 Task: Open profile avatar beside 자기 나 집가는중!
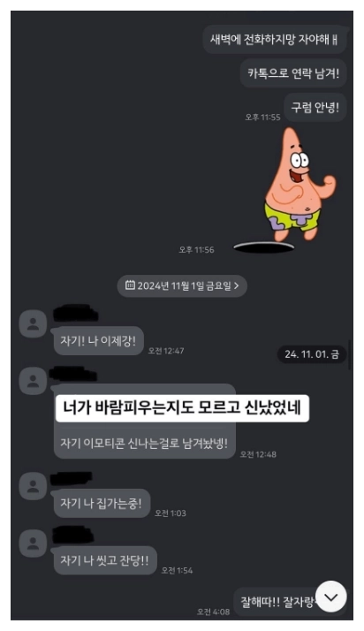click(x=33, y=486)
